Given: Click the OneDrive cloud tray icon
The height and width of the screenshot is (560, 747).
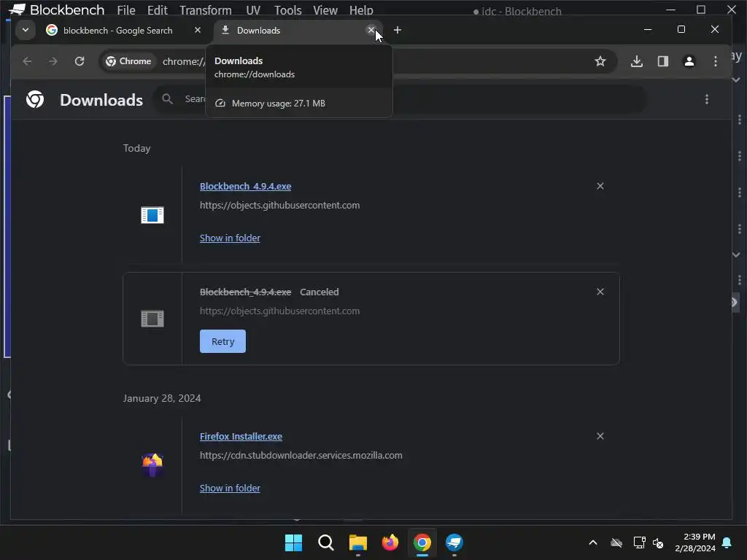Looking at the screenshot, I should coord(616,542).
